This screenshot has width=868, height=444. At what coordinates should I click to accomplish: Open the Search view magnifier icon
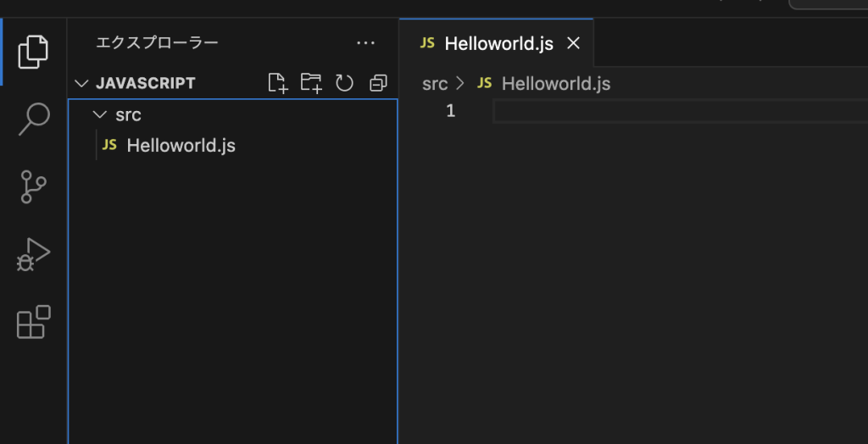[34, 119]
